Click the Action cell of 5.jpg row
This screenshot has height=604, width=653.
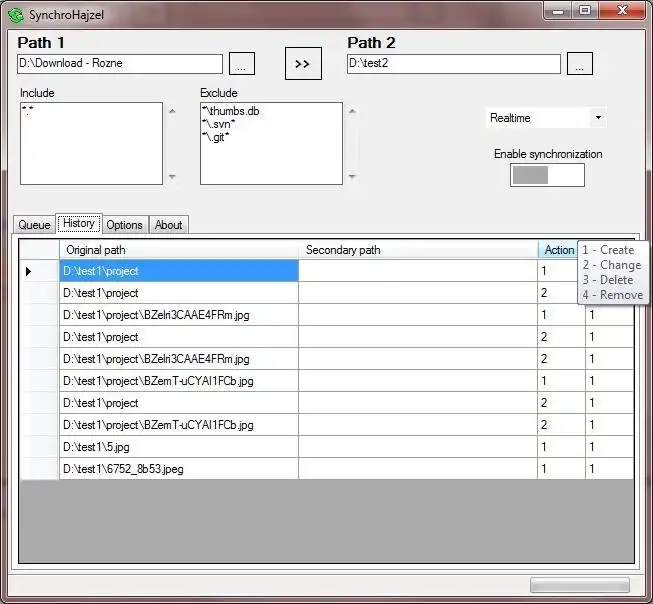pos(561,447)
